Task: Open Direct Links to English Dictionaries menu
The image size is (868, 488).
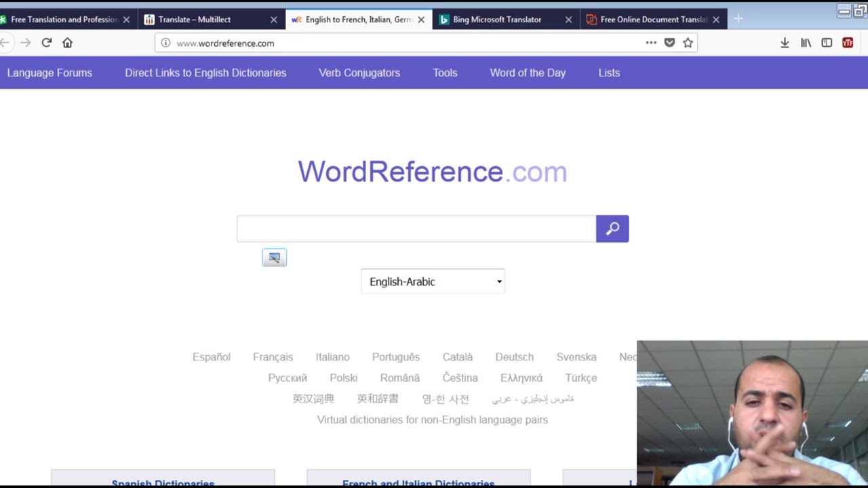Action: click(205, 73)
